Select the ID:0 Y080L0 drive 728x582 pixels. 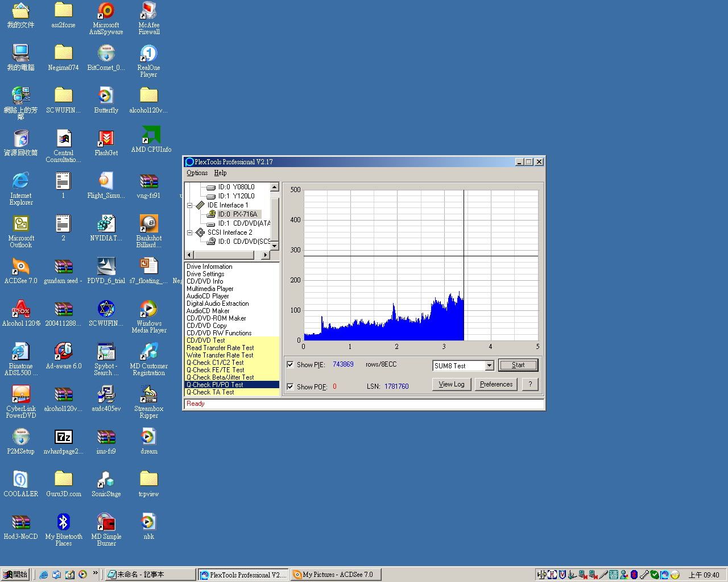[236, 187]
